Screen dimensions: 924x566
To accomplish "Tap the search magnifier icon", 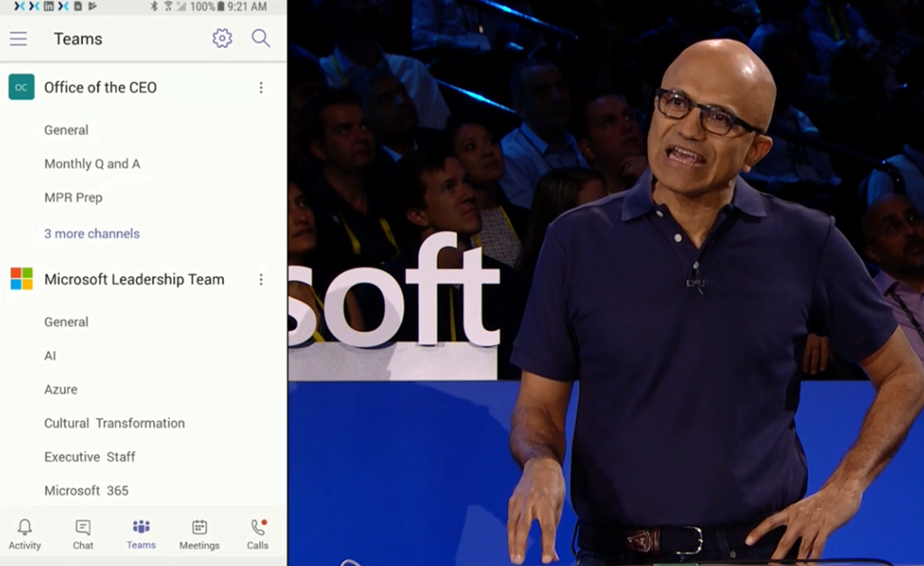I will click(x=261, y=38).
